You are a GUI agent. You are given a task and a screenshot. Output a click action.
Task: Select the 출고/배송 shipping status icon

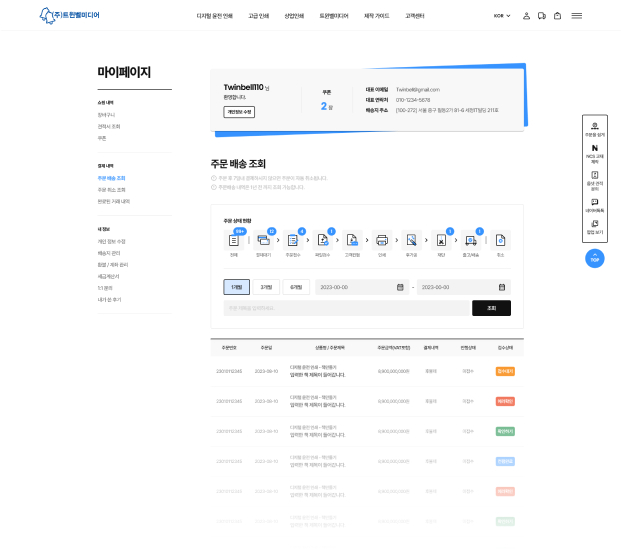coord(471,240)
